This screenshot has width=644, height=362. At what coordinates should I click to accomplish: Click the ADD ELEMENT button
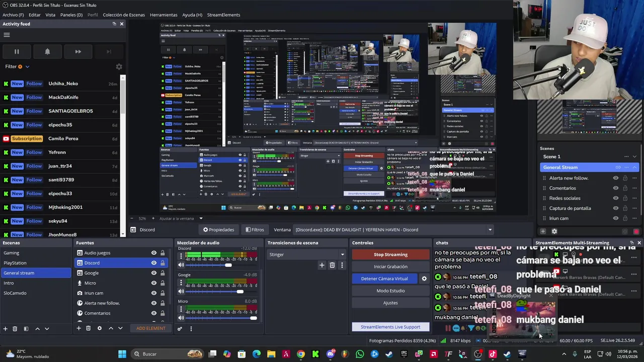tap(150, 328)
